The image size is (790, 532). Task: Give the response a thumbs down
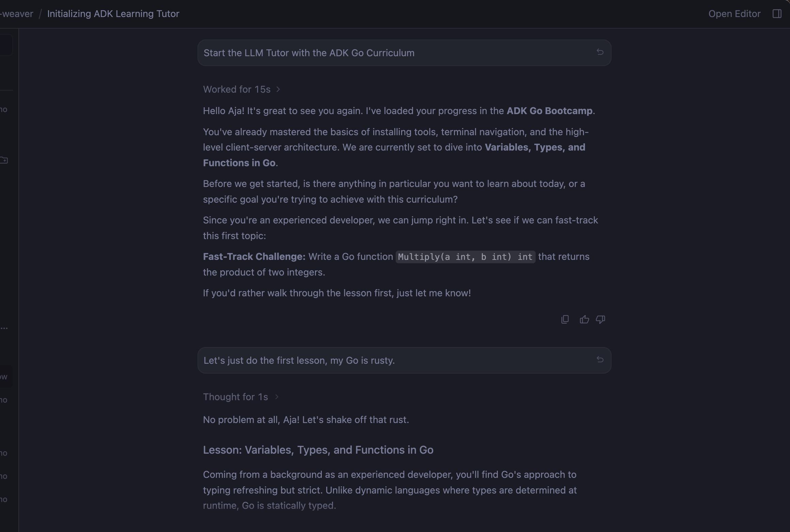(x=600, y=319)
